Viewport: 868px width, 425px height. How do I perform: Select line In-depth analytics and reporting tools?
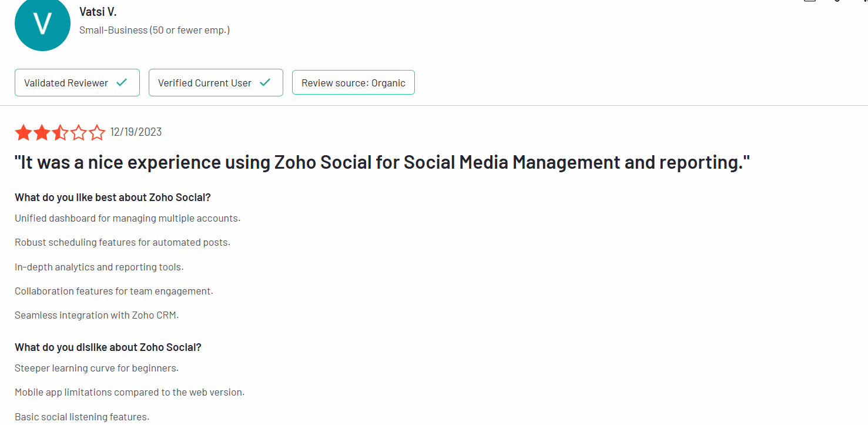click(x=99, y=267)
